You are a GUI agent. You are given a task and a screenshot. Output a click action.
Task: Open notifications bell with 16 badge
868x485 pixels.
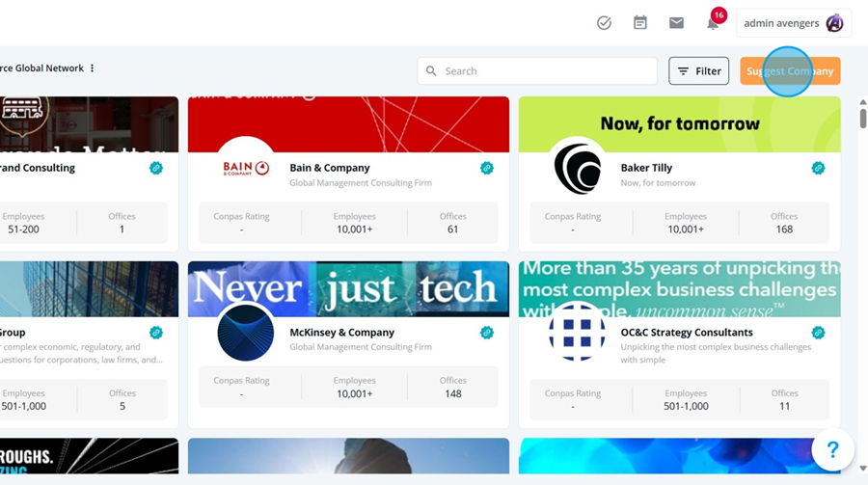[713, 23]
